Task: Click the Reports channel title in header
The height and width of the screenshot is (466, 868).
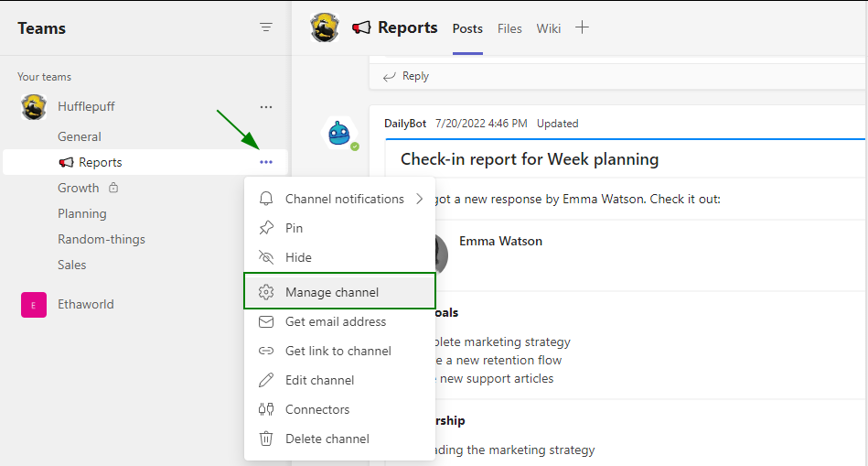Action: 408,27
